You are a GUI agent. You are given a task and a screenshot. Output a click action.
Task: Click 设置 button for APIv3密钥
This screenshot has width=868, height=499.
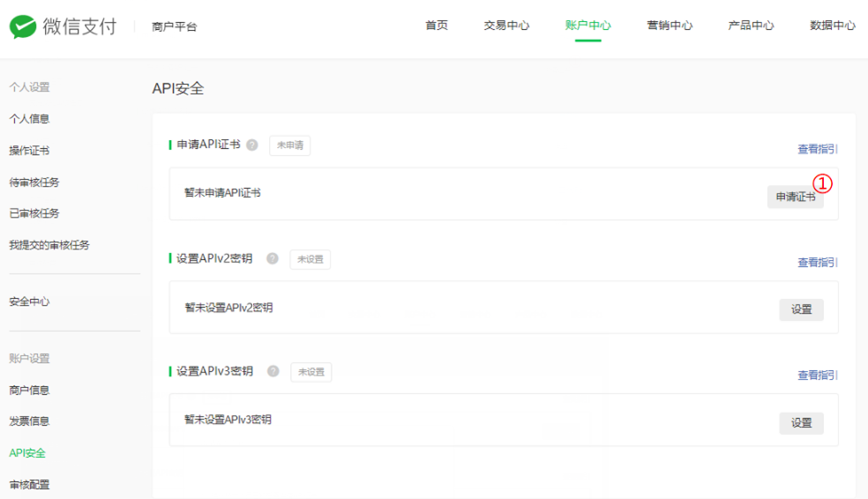coord(801,423)
